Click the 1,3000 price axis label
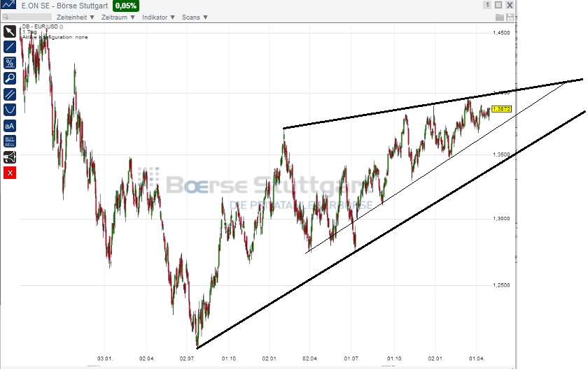588x374 pixels. pyautogui.click(x=501, y=219)
